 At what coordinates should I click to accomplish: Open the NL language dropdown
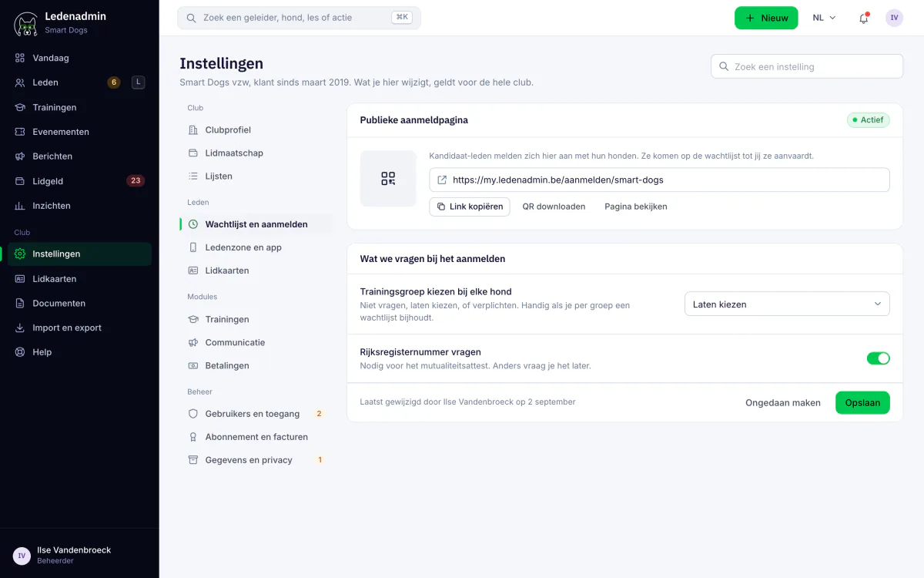824,18
